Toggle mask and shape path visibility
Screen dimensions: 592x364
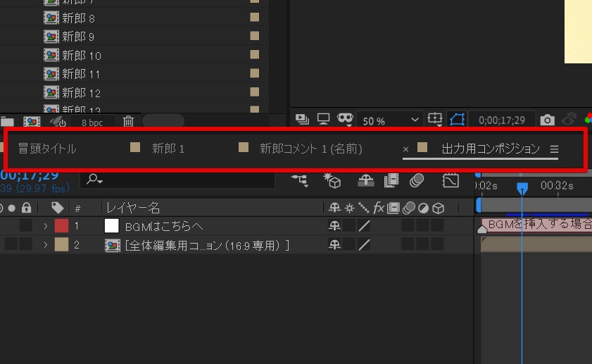458,121
